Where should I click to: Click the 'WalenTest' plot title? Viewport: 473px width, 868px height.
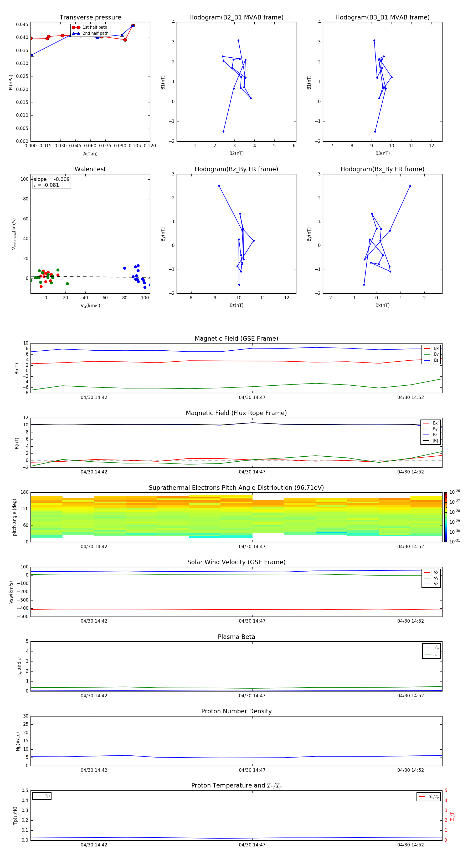click(90, 169)
